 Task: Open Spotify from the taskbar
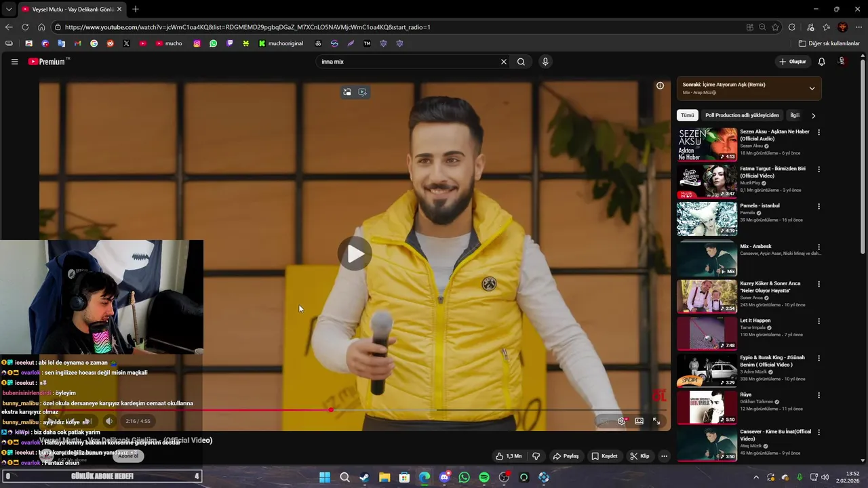tap(484, 477)
